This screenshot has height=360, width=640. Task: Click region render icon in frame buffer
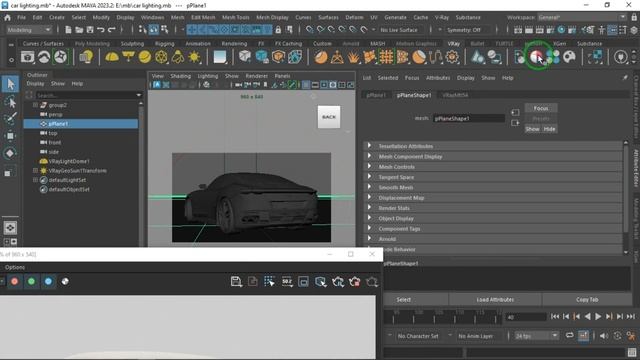(303, 281)
